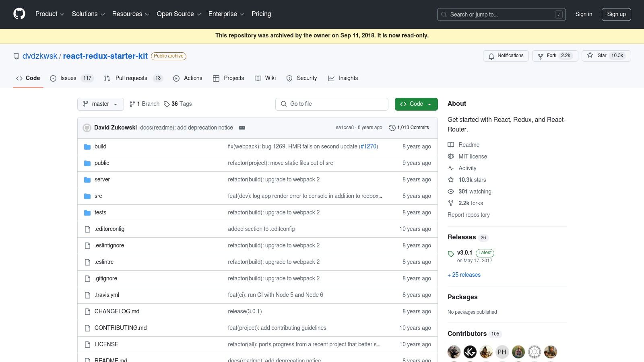Click the Search or jump to field
Image resolution: width=644 pixels, height=362 pixels.
click(x=502, y=14)
